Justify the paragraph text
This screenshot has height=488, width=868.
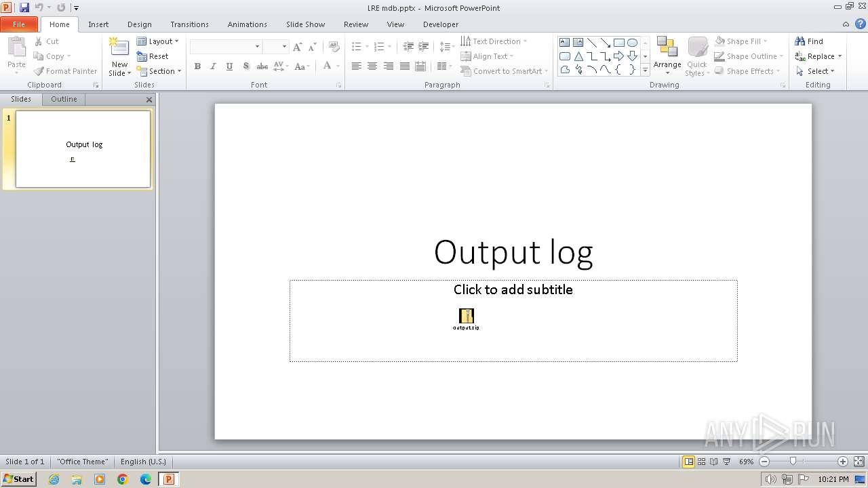(x=405, y=66)
